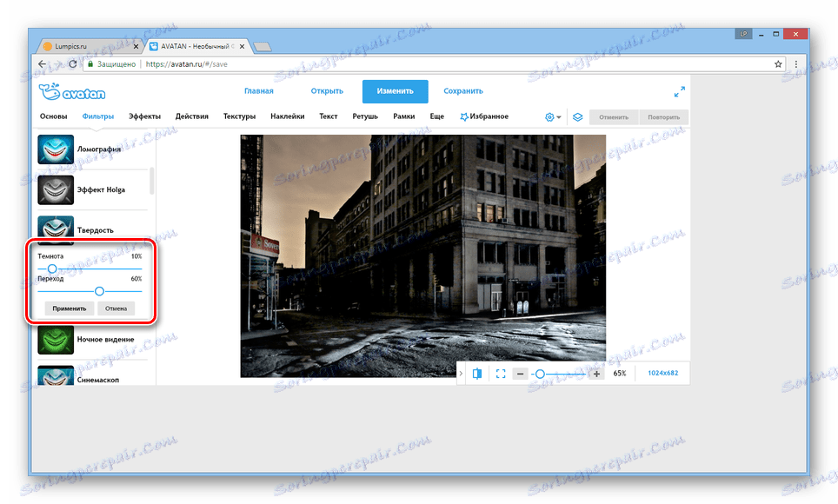838x504 pixels.
Task: Click the zoom level slider handle
Action: (x=540, y=374)
